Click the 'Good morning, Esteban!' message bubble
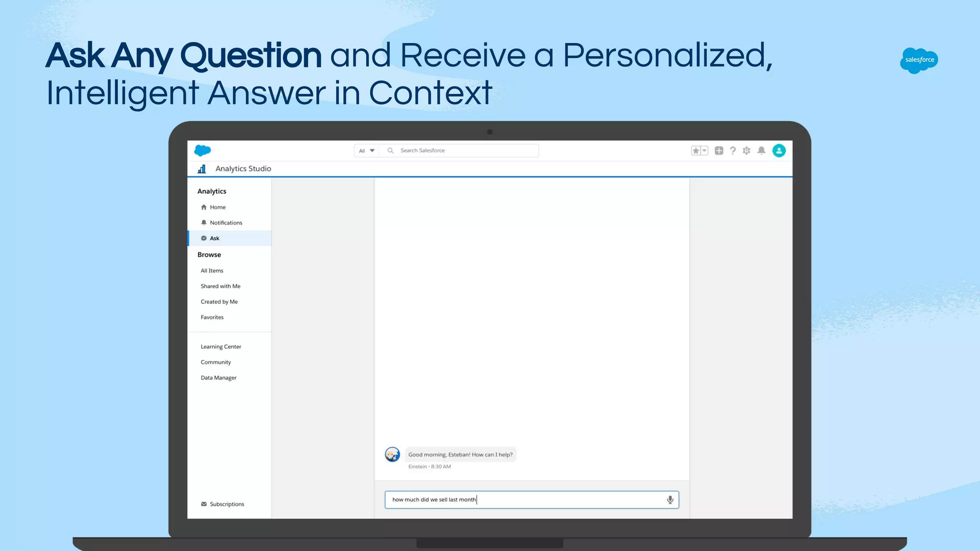 tap(460, 454)
